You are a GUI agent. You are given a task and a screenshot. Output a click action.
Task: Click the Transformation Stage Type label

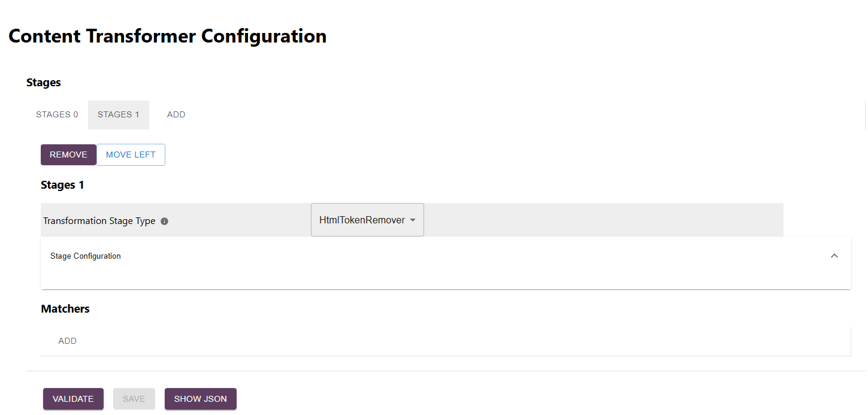tap(99, 221)
